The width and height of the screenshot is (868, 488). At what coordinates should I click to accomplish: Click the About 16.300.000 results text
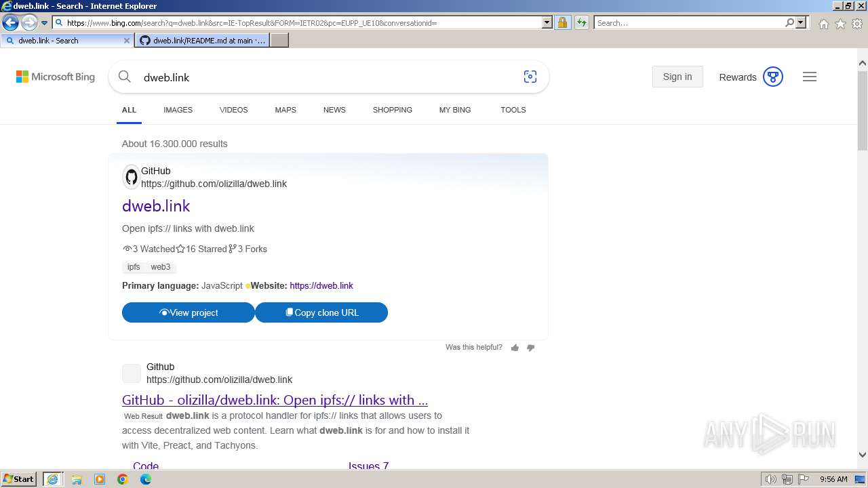pos(175,144)
